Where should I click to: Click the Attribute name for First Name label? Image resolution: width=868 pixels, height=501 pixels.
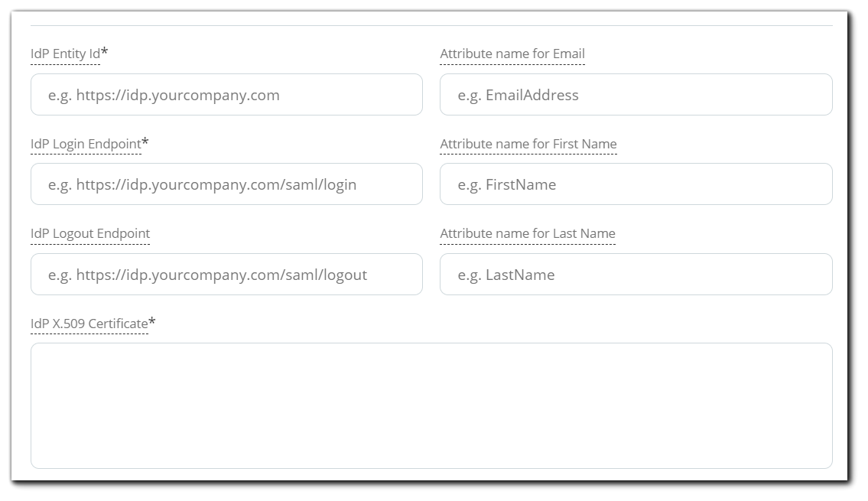click(x=528, y=144)
